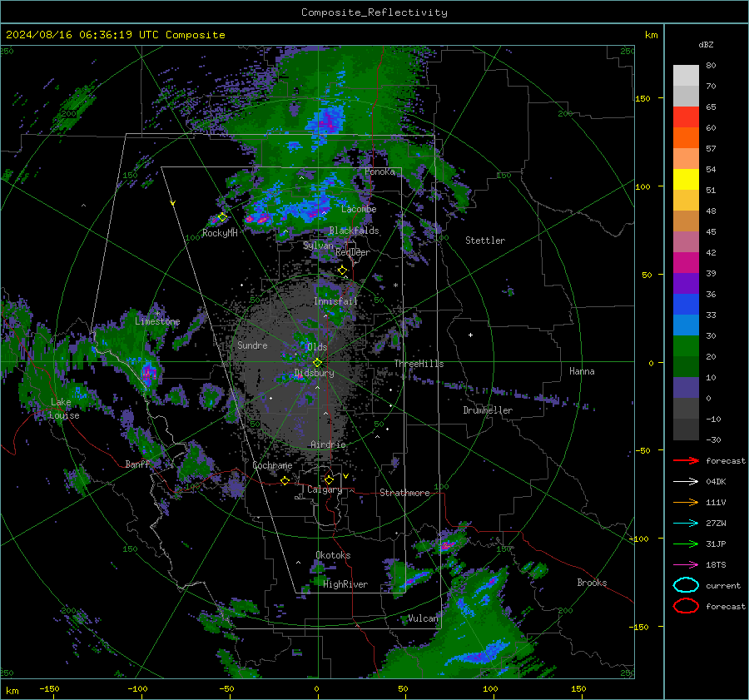
Task: Click the yellow diamond marker near RedDeer
Action: pyautogui.click(x=343, y=271)
